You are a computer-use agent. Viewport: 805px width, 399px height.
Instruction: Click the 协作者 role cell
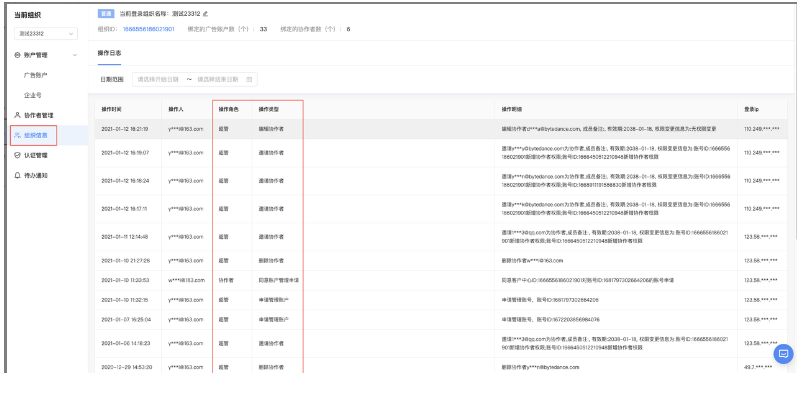[226, 280]
